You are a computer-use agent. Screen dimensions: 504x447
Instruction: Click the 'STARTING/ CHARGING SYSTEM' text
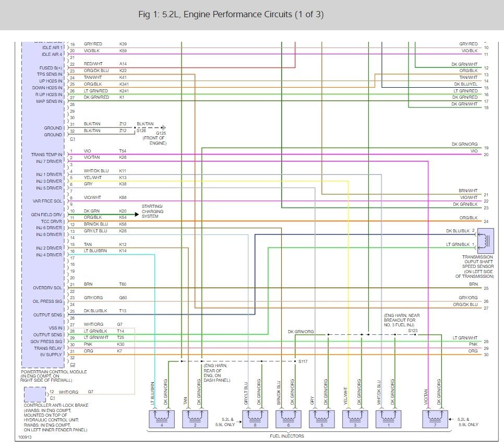tap(153, 211)
